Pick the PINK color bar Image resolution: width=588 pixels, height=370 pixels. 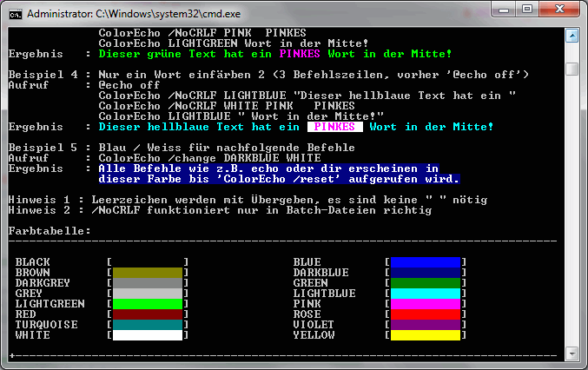click(425, 304)
